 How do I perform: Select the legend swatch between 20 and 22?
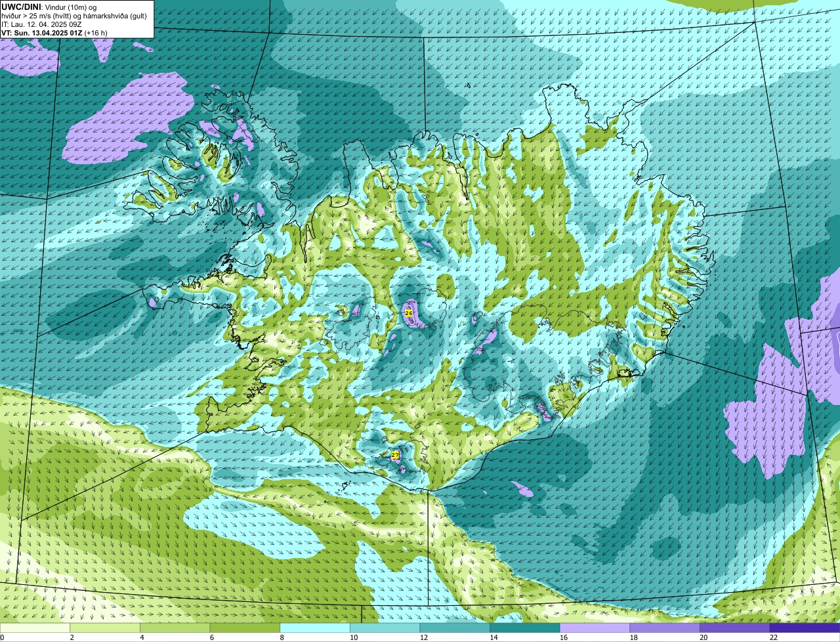(734, 628)
